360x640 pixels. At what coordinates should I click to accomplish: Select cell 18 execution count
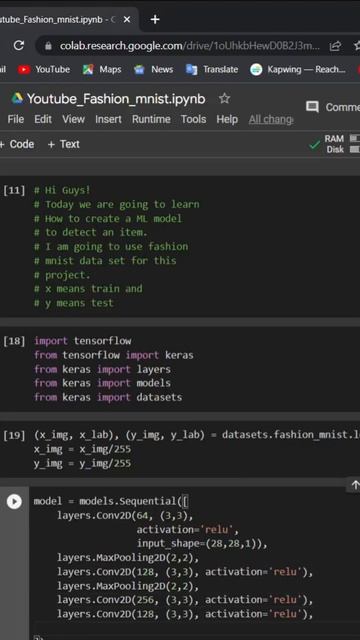[14, 341]
